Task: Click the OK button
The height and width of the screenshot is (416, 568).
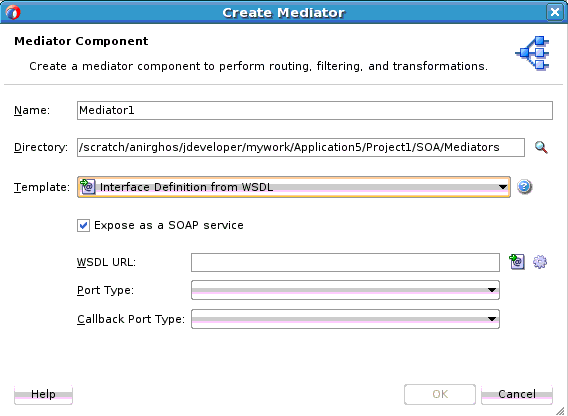Action: coord(440,394)
